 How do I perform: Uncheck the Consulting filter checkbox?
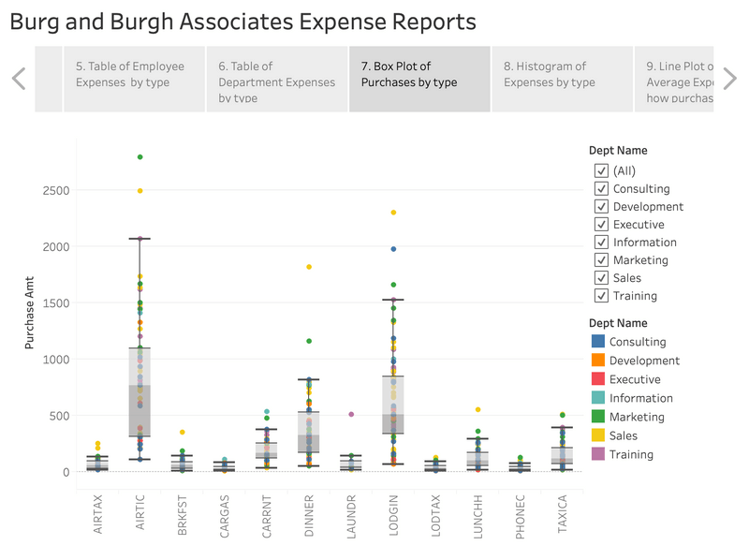[x=601, y=189]
